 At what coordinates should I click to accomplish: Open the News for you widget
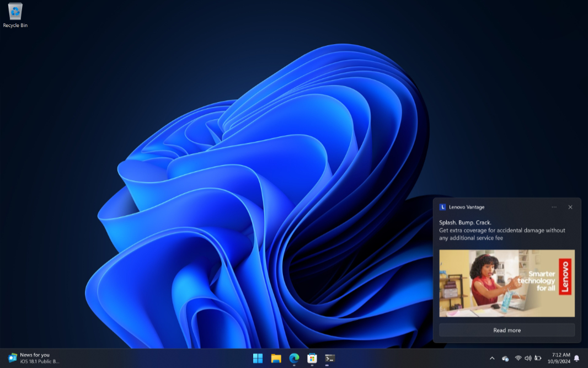pos(34,358)
